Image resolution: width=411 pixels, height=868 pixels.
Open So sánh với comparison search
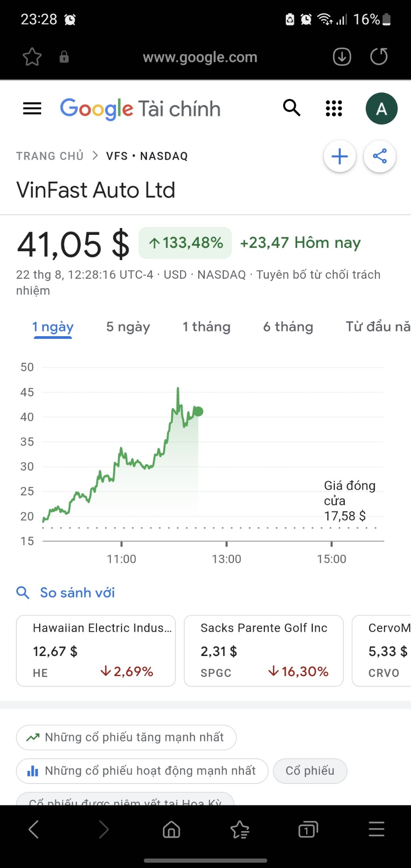point(77,593)
